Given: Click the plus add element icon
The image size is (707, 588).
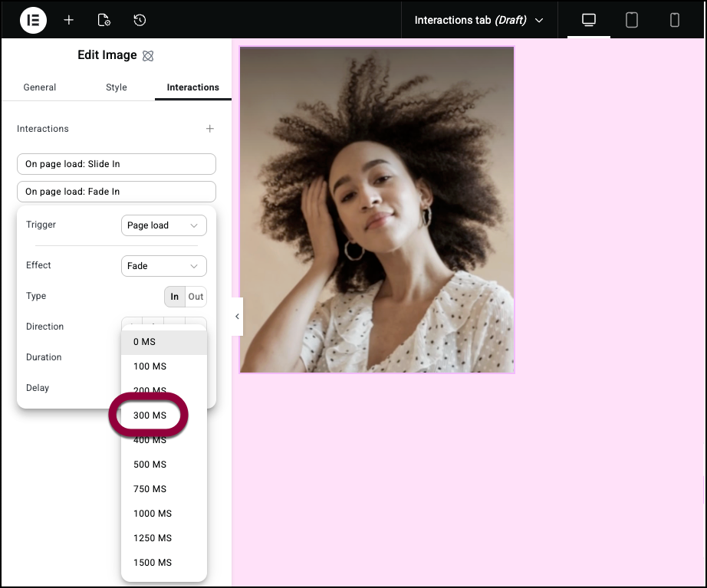Looking at the screenshot, I should (x=69, y=20).
